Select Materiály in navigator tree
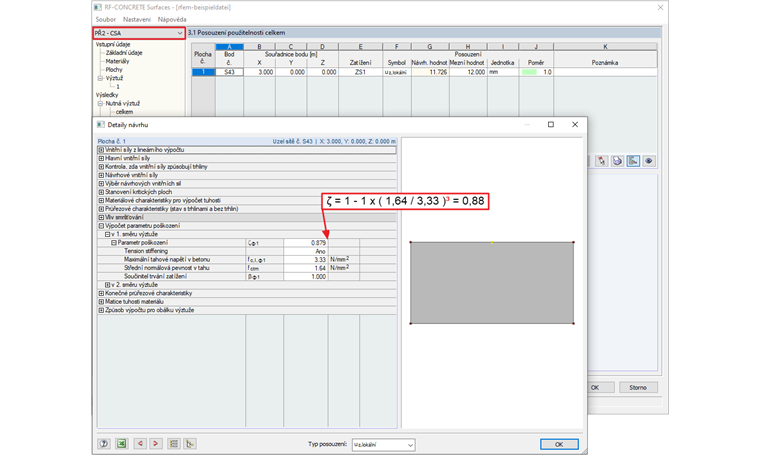The image size is (760, 455). pos(117,61)
